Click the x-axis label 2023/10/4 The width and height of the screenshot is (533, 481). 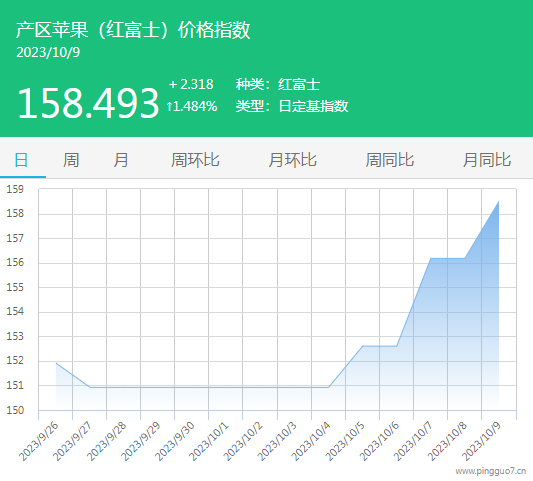point(311,441)
